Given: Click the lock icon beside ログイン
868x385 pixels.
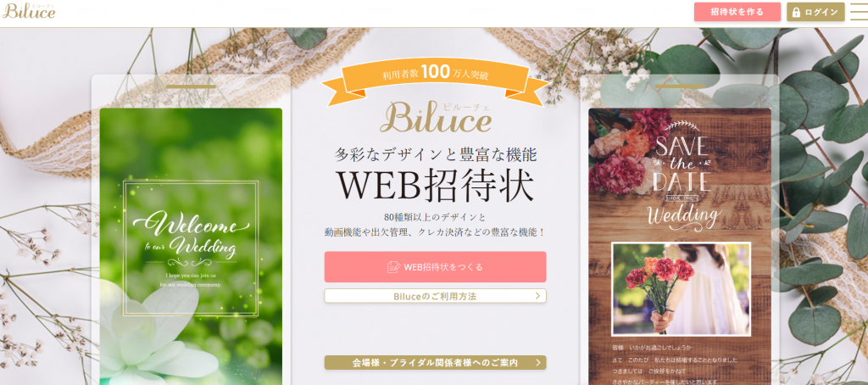Looking at the screenshot, I should pos(796,12).
